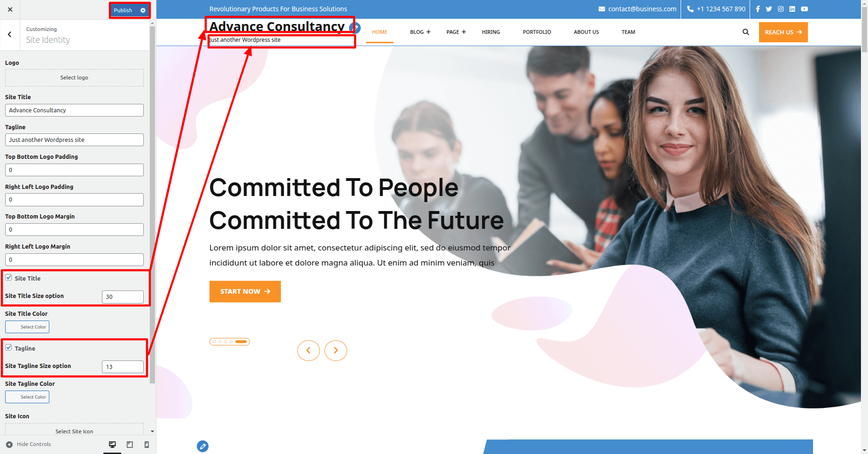Open the PORTFOLIO menu item
Viewport: 868px width, 454px height.
[x=537, y=32]
